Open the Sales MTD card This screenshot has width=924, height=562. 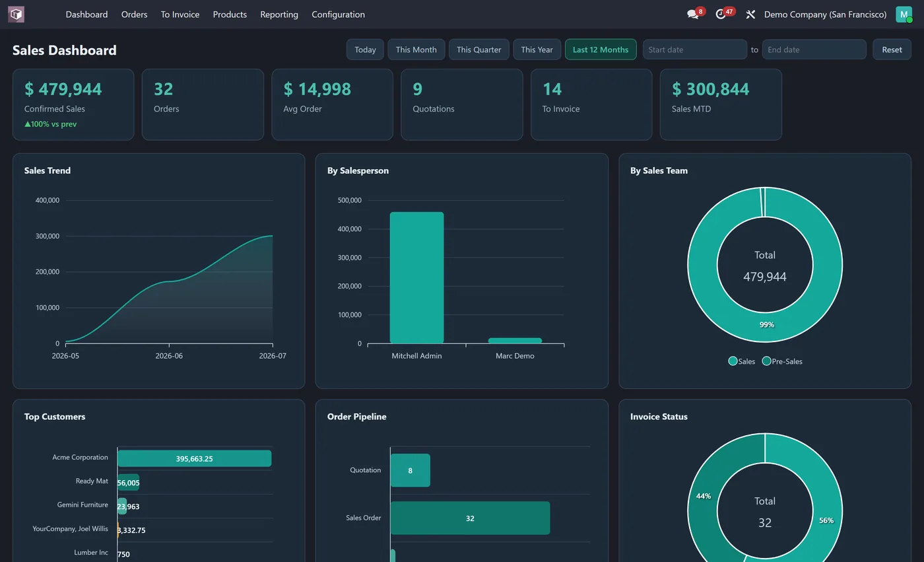point(721,104)
